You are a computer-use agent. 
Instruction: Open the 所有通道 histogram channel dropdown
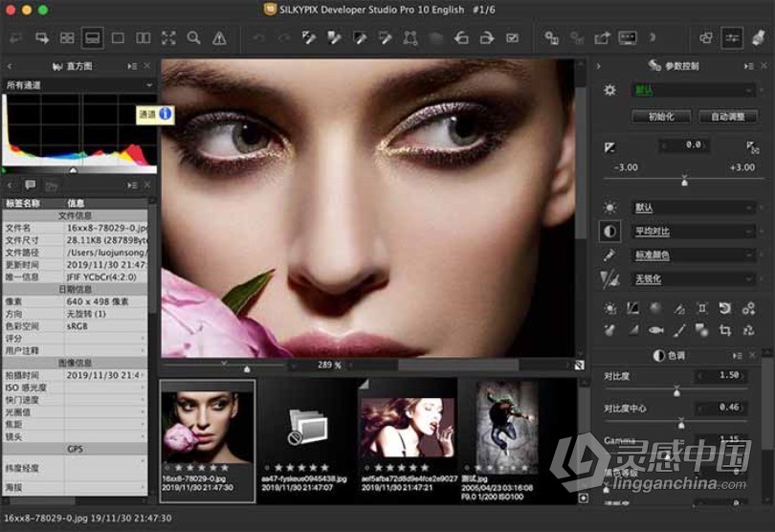(79, 85)
